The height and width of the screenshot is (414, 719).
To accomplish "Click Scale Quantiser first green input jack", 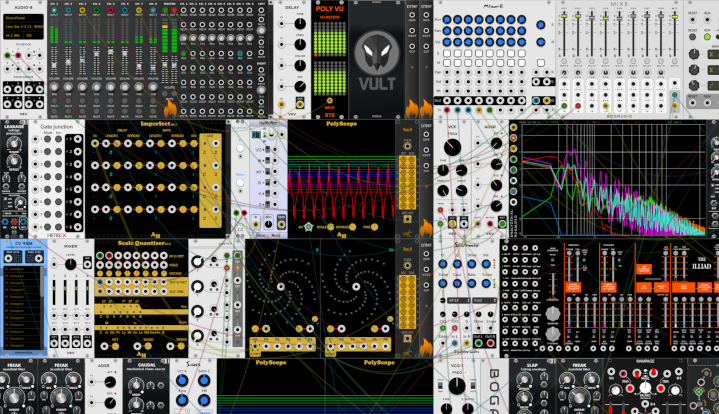I will click(100, 255).
